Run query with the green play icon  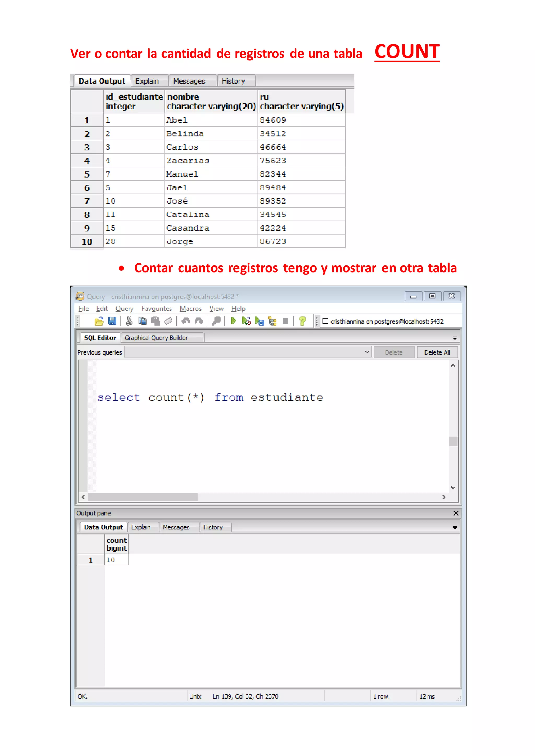click(233, 321)
